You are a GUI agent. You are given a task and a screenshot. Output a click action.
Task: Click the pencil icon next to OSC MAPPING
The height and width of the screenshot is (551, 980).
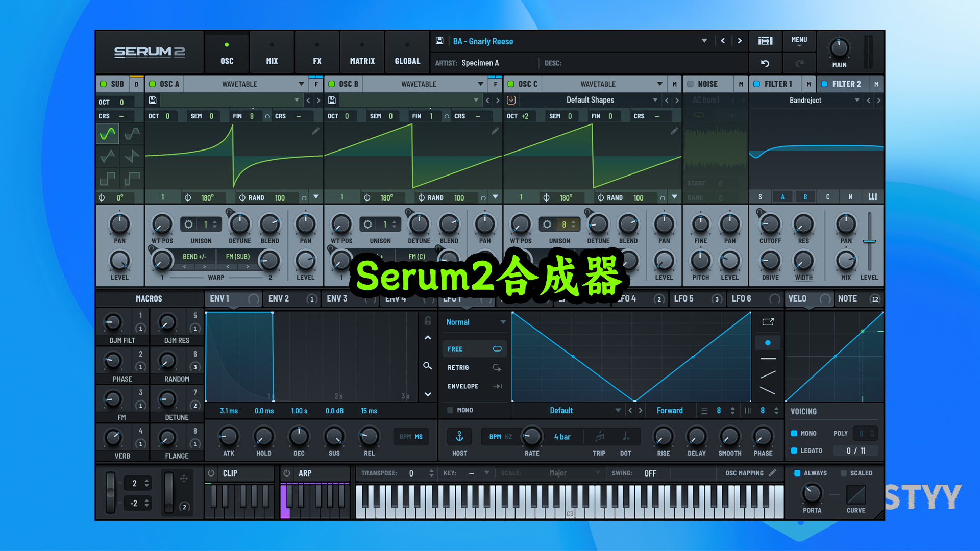[772, 473]
